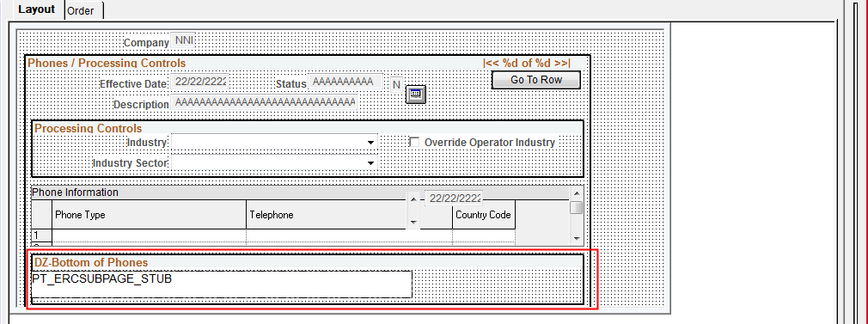
Task: Click the DZ-Bottom of Phones group label
Action: 91,262
